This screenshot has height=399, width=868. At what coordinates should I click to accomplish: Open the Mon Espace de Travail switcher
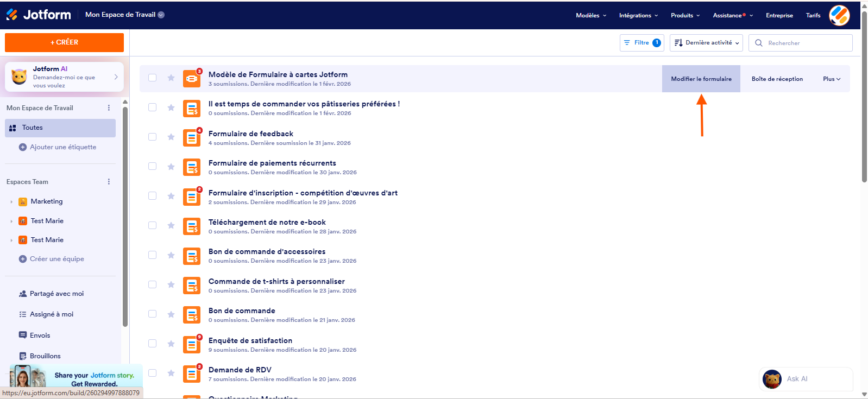(x=124, y=15)
